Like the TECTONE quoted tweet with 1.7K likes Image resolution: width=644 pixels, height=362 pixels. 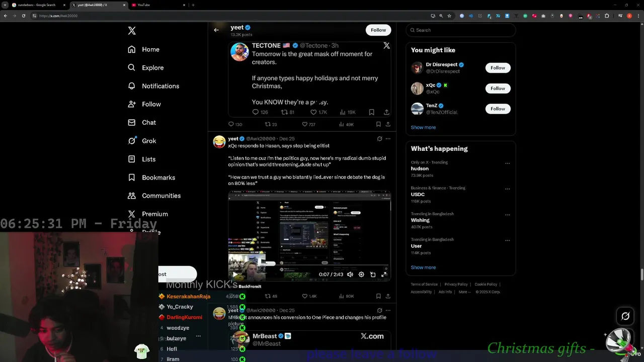pyautogui.click(x=313, y=112)
